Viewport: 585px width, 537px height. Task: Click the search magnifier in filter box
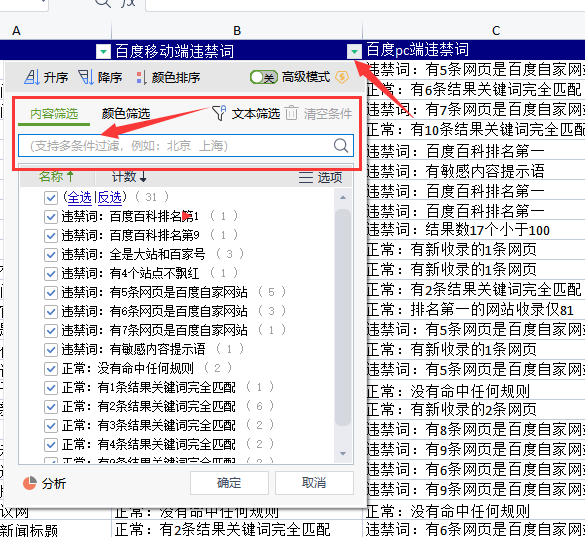point(341,145)
